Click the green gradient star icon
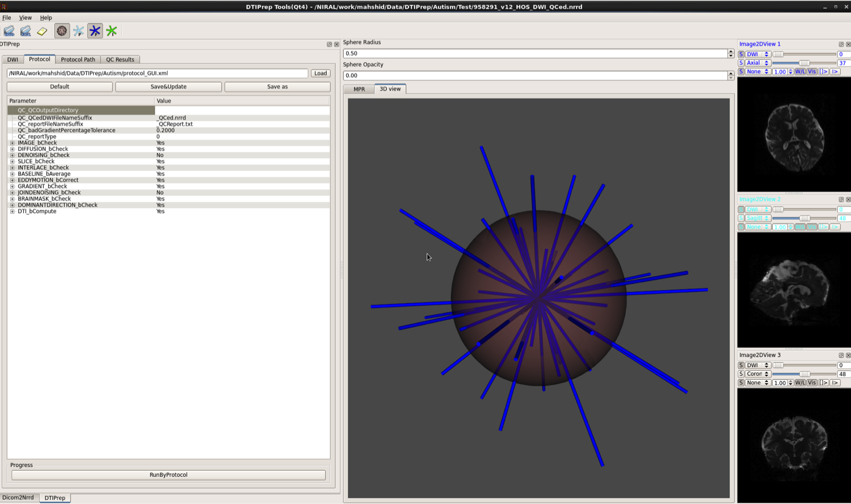 pos(112,31)
